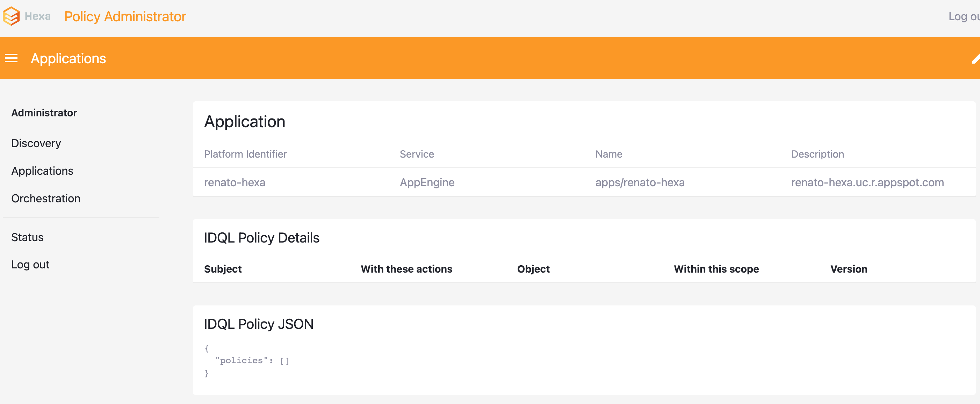This screenshot has height=404, width=980.
Task: Click the IDQL Policy JSON heading
Action: [259, 324]
